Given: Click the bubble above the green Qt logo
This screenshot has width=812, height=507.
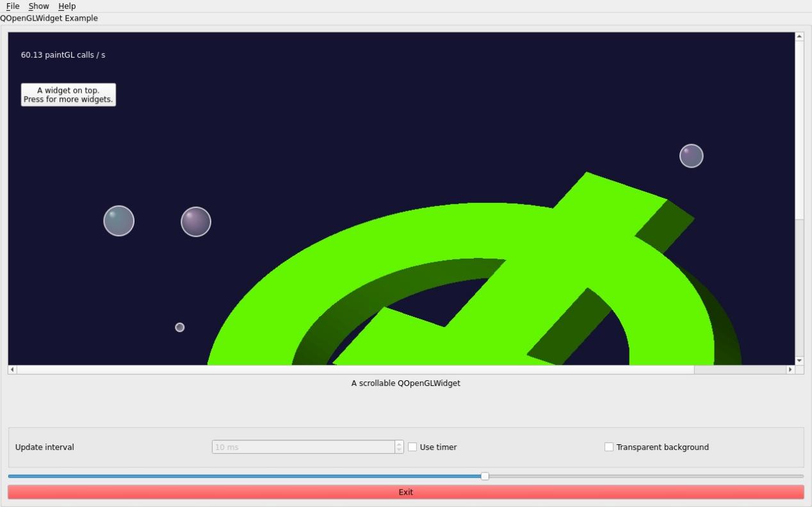Looking at the screenshot, I should click(692, 156).
